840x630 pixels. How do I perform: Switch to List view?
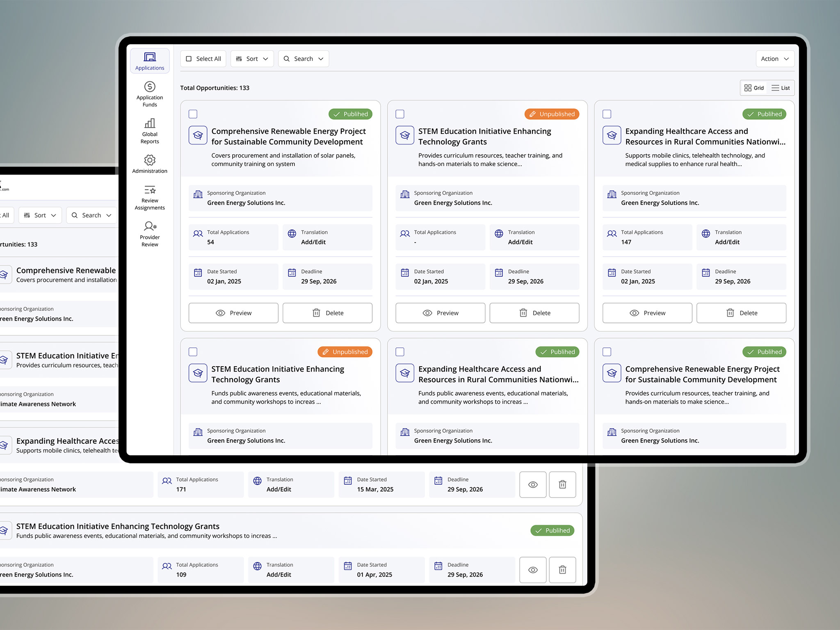[x=781, y=88]
